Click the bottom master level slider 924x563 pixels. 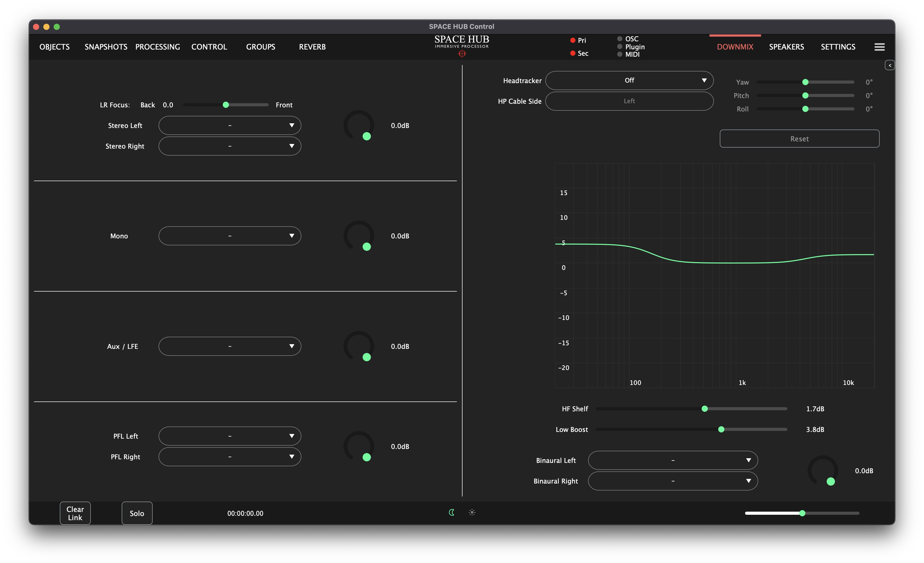tap(802, 513)
